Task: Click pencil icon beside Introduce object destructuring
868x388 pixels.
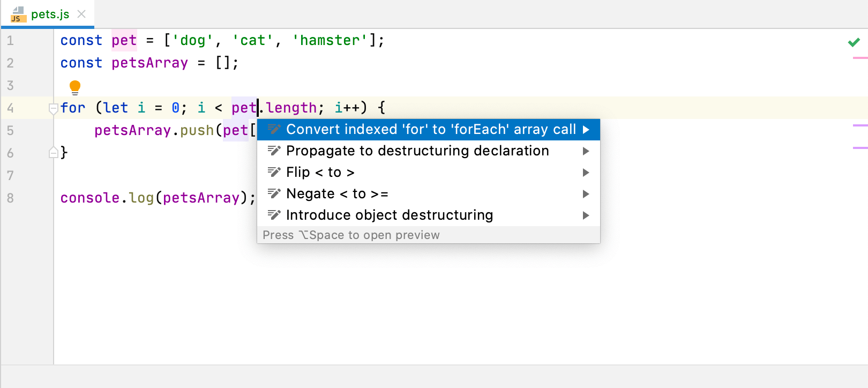Action: click(x=274, y=215)
